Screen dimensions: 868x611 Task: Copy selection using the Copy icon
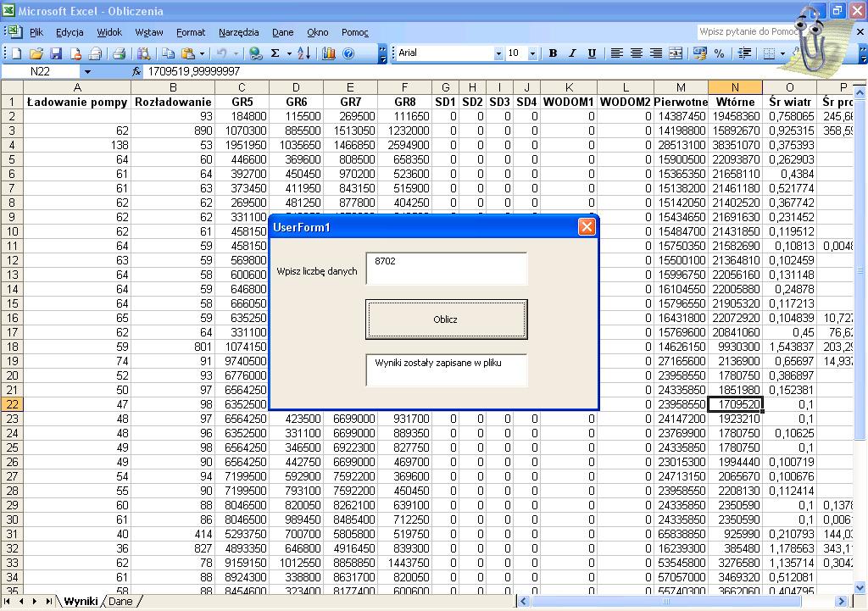point(169,53)
